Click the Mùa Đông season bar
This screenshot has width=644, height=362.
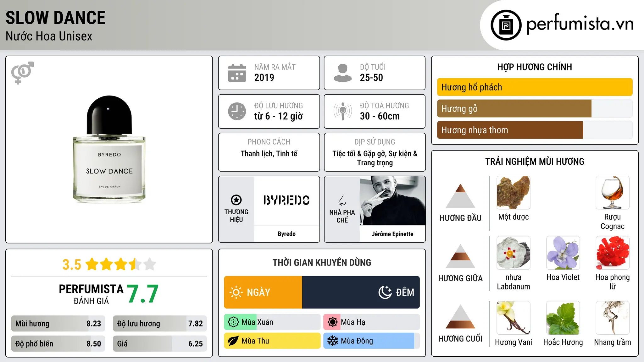(x=372, y=341)
